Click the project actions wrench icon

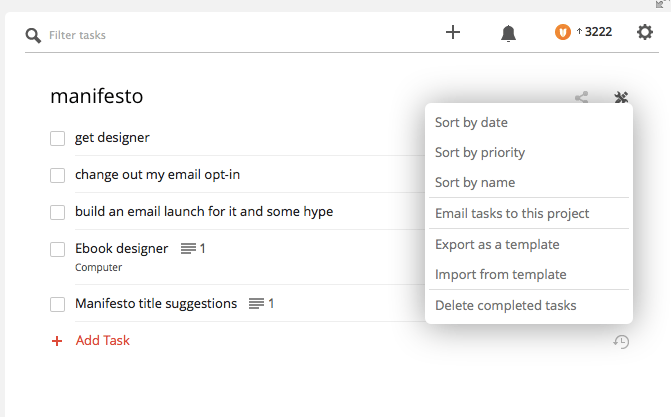pos(621,98)
